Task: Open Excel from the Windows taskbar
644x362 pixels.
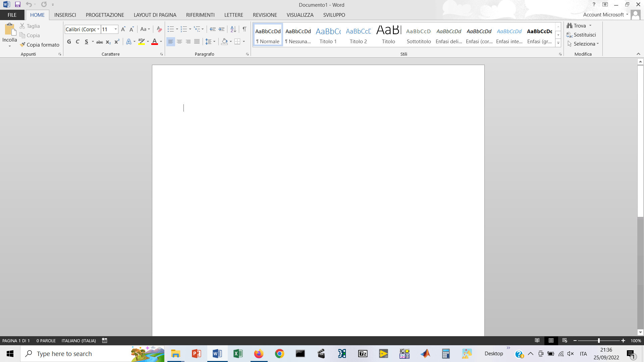Action: tap(238, 354)
